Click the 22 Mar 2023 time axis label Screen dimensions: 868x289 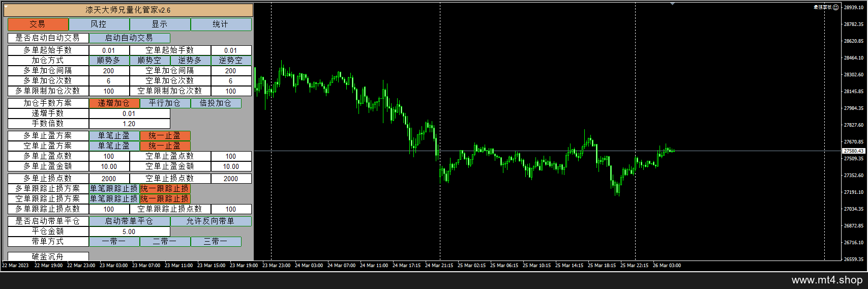click(15, 265)
